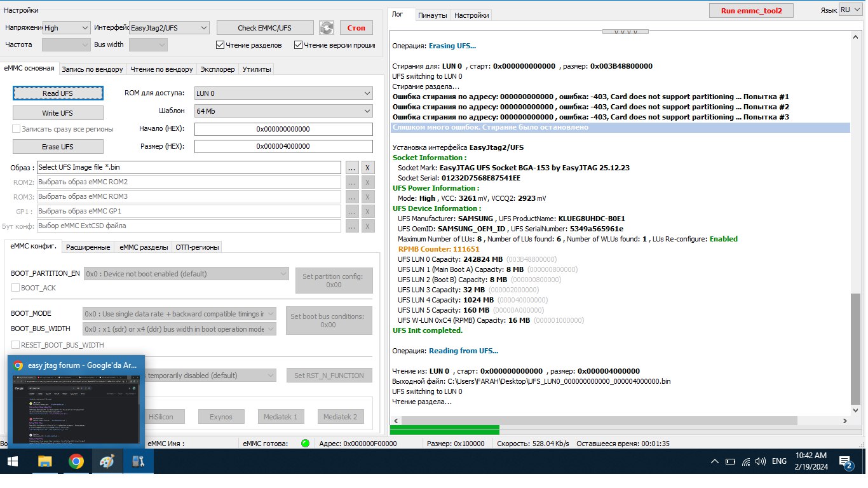Screen dimensions: 868x488
Task: Toggle the BOOT_ACK checkbox
Action: coord(16,288)
